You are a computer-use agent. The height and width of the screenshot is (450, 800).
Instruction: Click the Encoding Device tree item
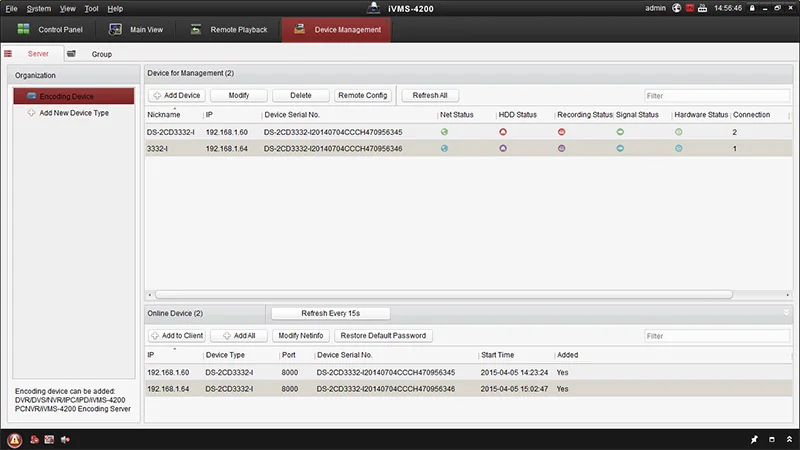[x=67, y=96]
